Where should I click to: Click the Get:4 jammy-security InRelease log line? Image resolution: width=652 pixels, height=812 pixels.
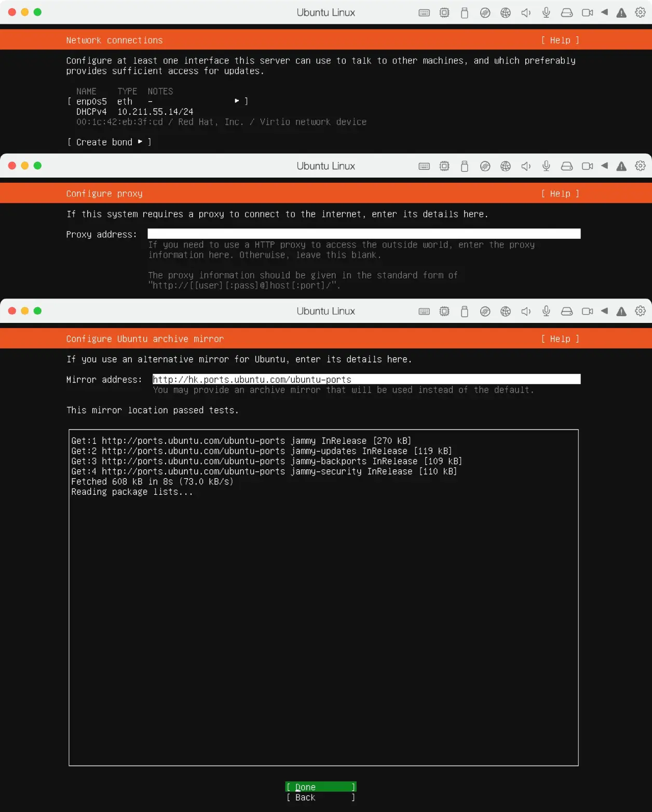(264, 471)
